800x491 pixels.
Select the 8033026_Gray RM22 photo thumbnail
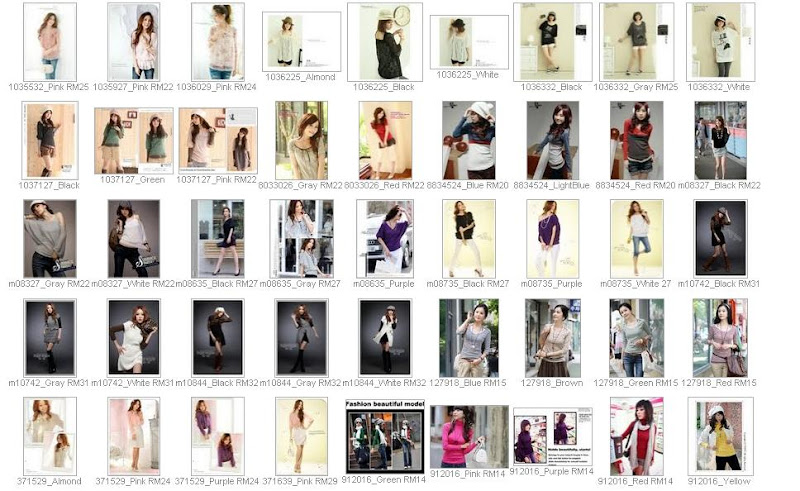coord(301,140)
